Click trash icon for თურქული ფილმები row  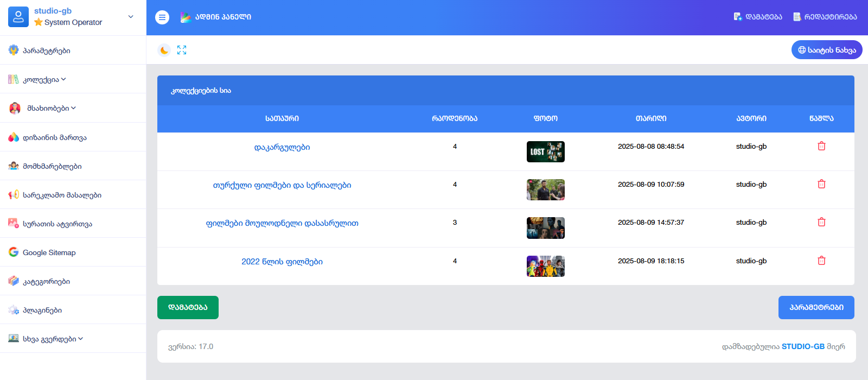click(821, 184)
